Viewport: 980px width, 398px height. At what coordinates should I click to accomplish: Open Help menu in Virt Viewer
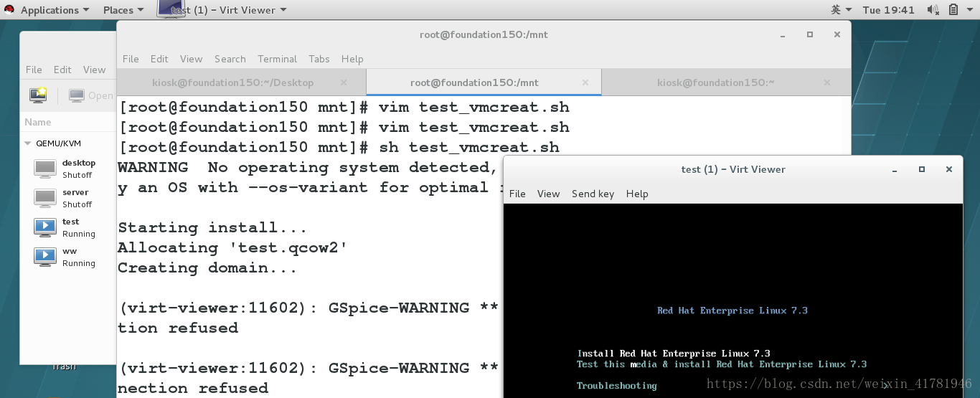(x=637, y=194)
